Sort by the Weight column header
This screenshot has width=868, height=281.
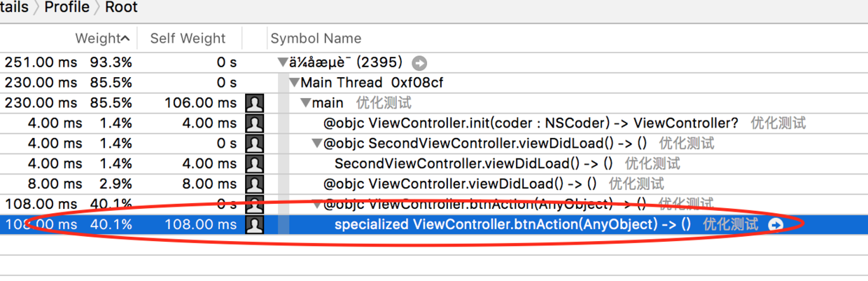click(x=101, y=39)
